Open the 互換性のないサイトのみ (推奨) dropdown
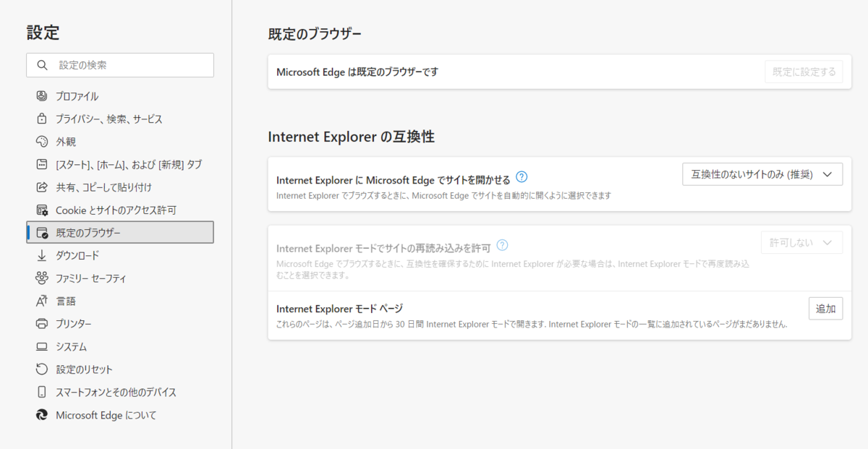 [762, 174]
